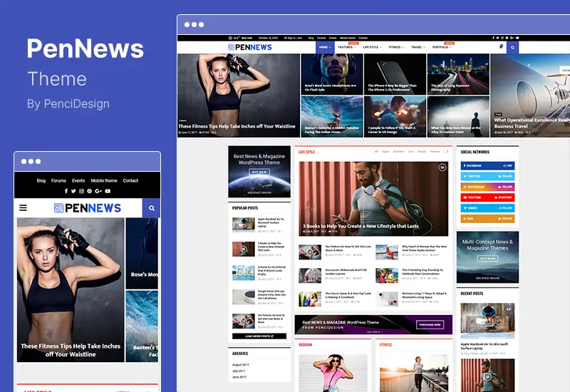Screen dimensions: 570x392
Task: Click previous arrow in Life Style tabs
Action: 443,152
